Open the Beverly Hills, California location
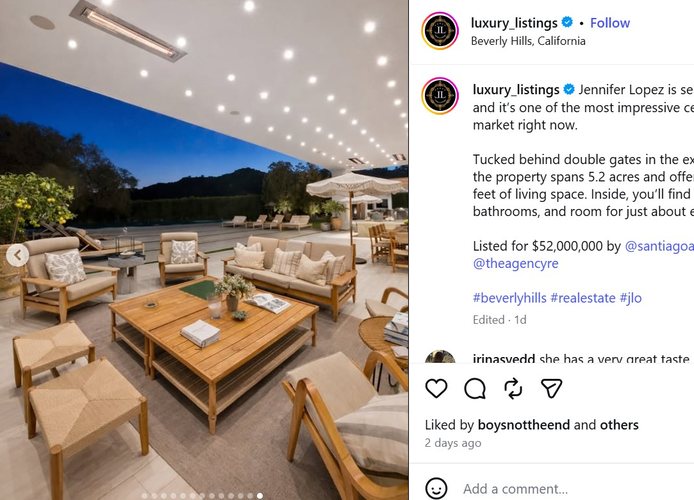The height and width of the screenshot is (500, 694). pos(528,41)
